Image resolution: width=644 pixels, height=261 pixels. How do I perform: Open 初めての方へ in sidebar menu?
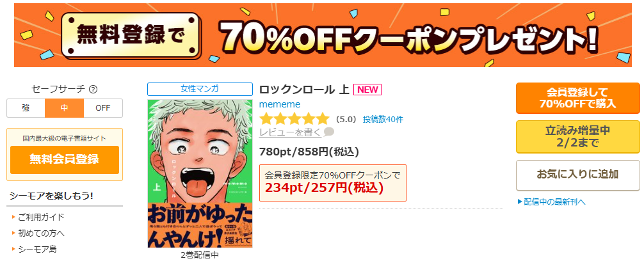pyautogui.click(x=41, y=233)
